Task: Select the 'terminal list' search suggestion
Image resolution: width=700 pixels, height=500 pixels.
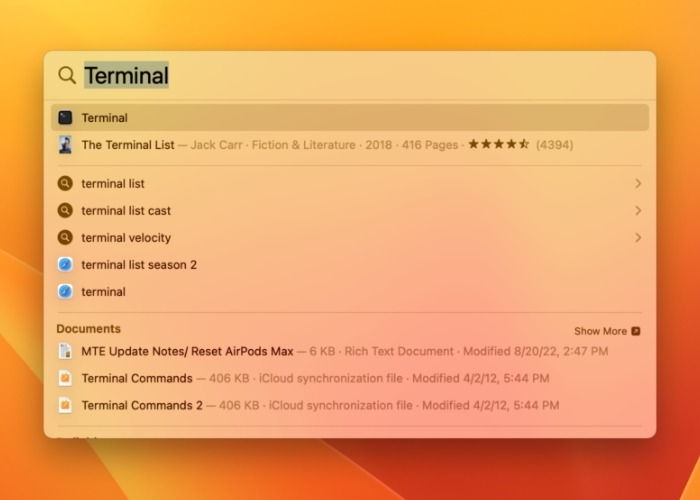Action: pos(350,183)
